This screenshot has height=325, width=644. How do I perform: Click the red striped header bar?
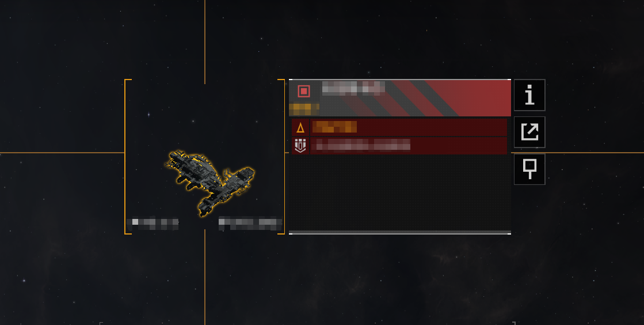tap(400, 99)
